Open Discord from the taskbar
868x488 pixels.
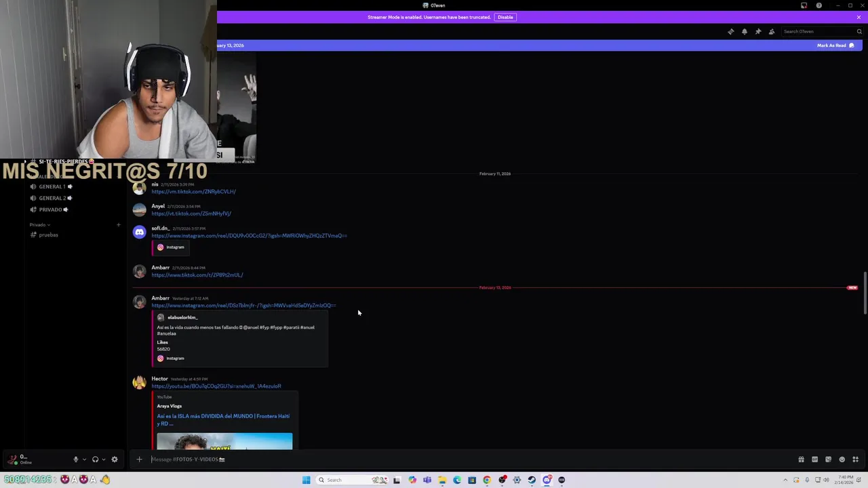click(x=547, y=480)
